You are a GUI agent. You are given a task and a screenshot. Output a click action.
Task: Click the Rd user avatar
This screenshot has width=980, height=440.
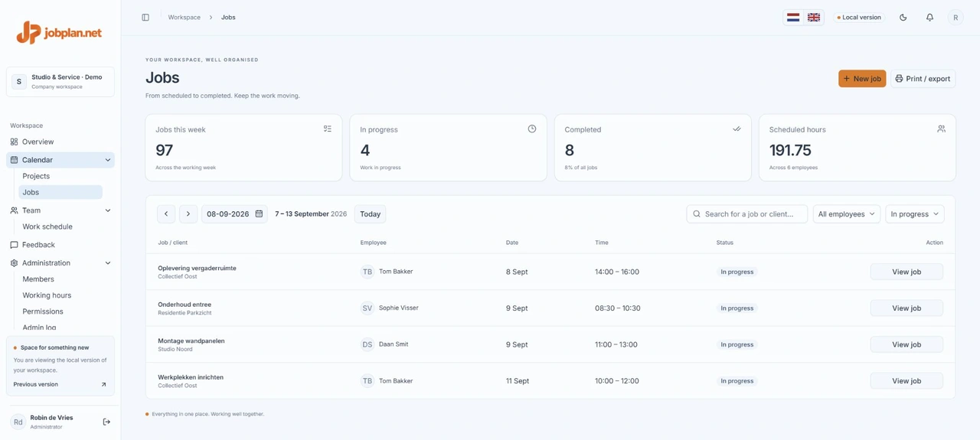pyautogui.click(x=18, y=422)
